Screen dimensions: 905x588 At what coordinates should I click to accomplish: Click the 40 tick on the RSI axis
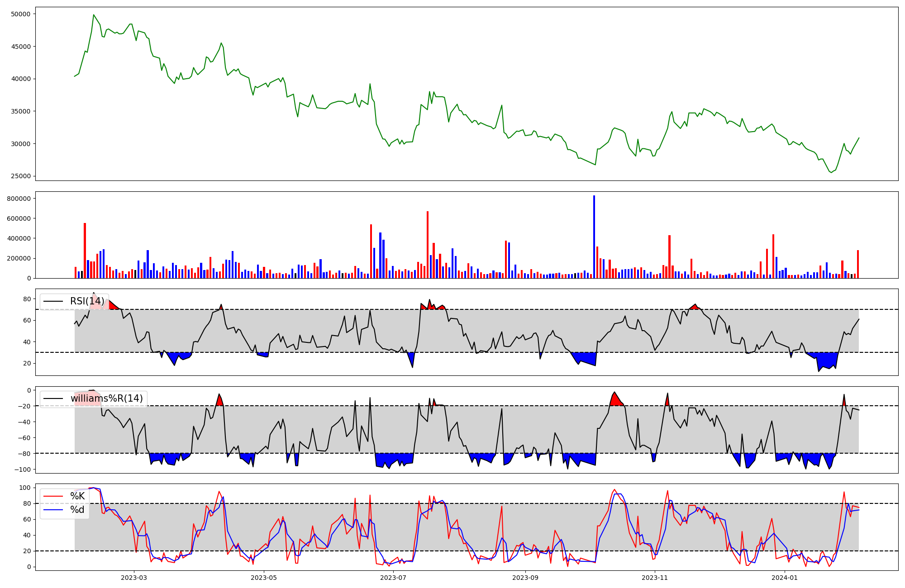click(27, 342)
